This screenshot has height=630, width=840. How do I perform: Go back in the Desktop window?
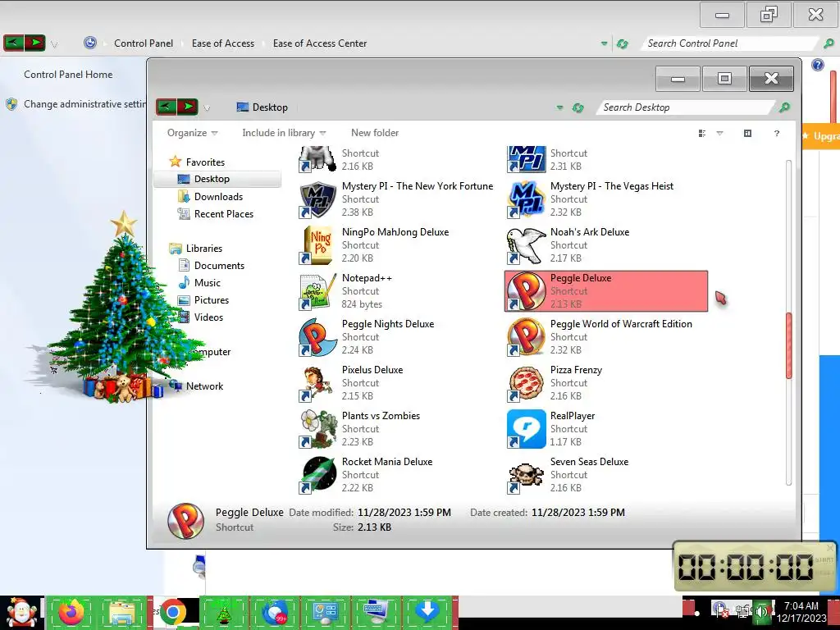(x=167, y=107)
